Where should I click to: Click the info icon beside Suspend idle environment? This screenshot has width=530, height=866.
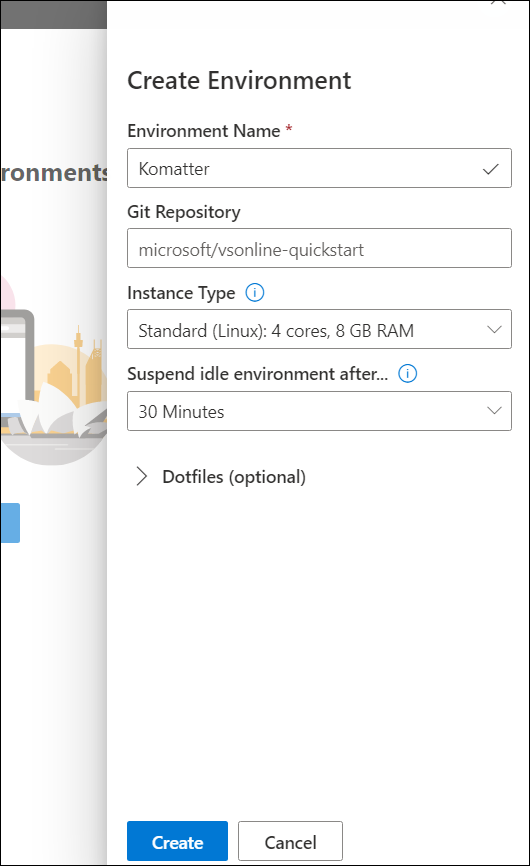tap(407, 374)
